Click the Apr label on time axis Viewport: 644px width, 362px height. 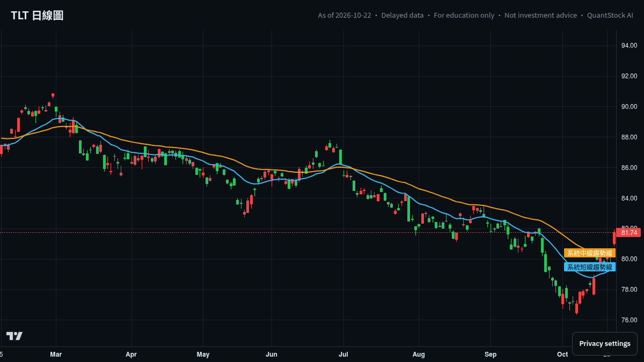(131, 354)
